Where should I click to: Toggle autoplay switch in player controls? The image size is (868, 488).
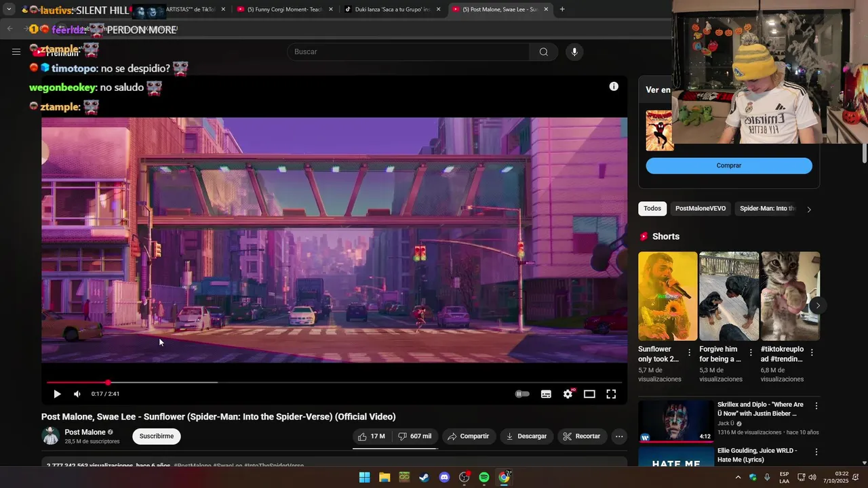coord(522,394)
